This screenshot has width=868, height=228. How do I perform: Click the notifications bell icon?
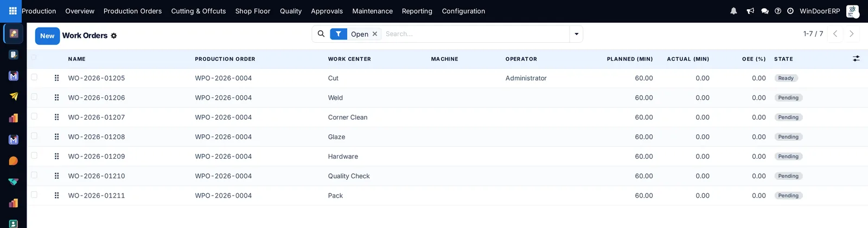[x=733, y=11]
